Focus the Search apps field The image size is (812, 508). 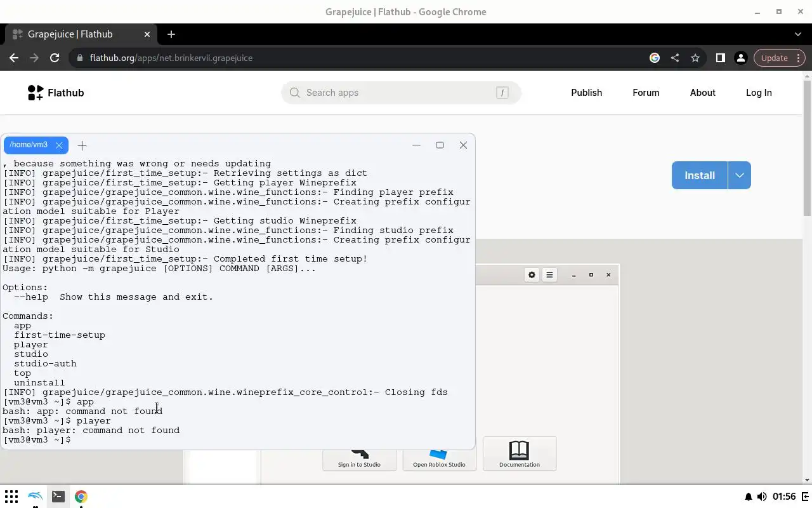pyautogui.click(x=401, y=93)
